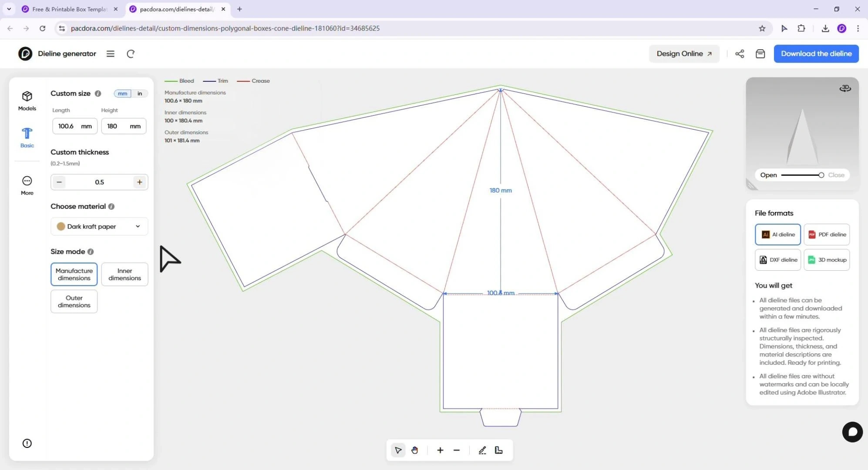Open the share icon

point(740,54)
